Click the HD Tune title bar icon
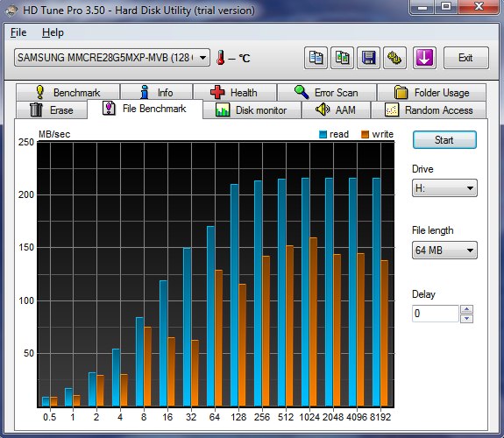 (x=11, y=11)
